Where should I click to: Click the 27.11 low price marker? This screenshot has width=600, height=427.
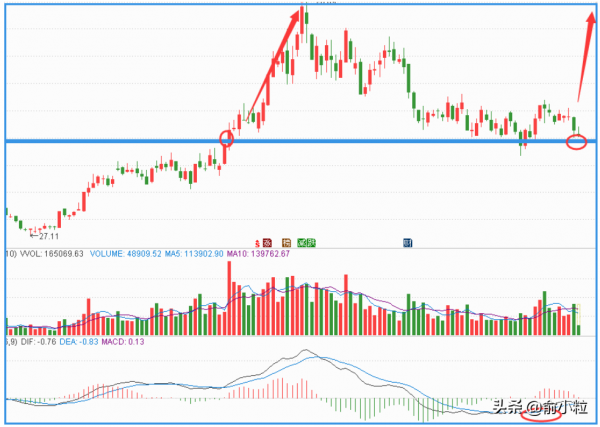click(x=45, y=237)
